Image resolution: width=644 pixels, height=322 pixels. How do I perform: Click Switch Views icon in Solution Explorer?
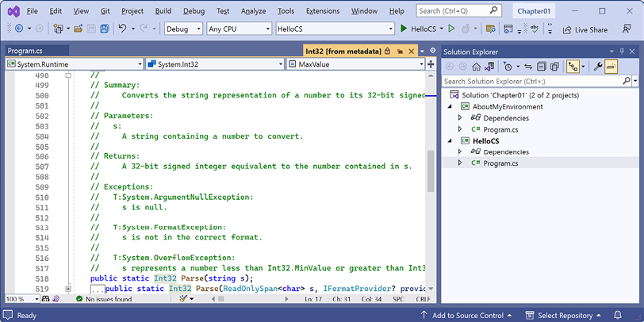coord(489,67)
